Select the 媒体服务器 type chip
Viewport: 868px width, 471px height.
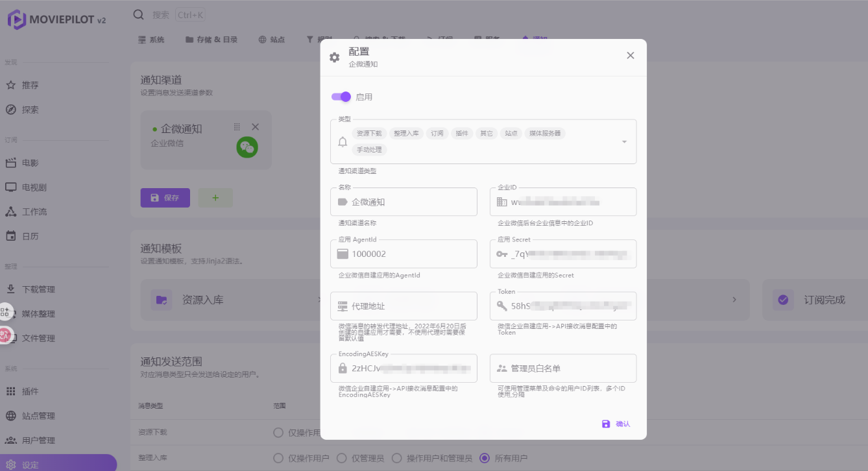[x=545, y=134]
